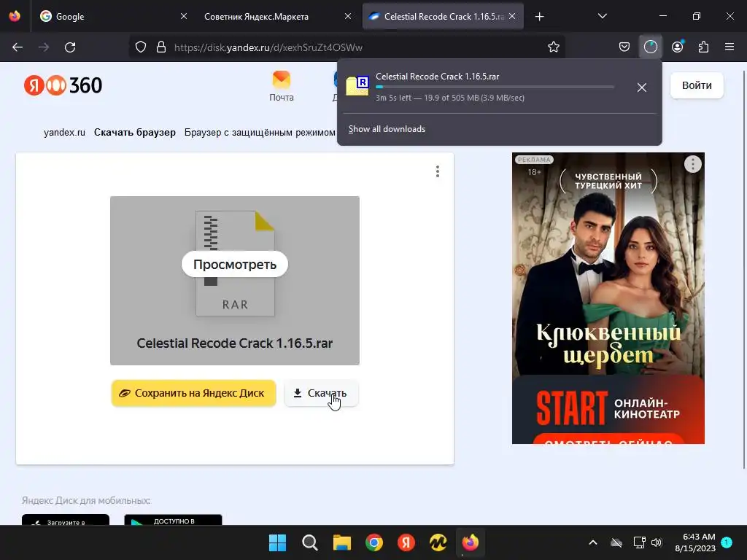Screen dimensions: 747x560
Task: Expand the list all tabs chevron
Action: click(x=602, y=16)
